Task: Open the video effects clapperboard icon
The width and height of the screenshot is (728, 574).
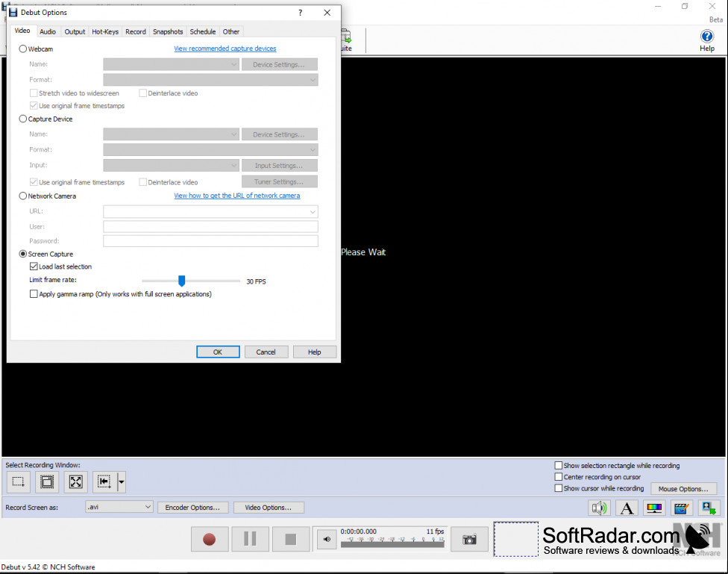Action: pos(681,508)
